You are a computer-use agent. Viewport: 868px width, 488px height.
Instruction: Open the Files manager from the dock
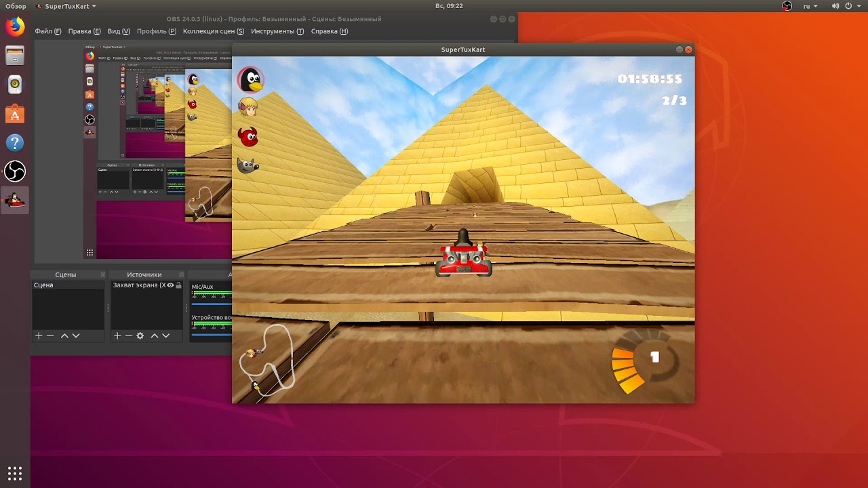(x=15, y=56)
